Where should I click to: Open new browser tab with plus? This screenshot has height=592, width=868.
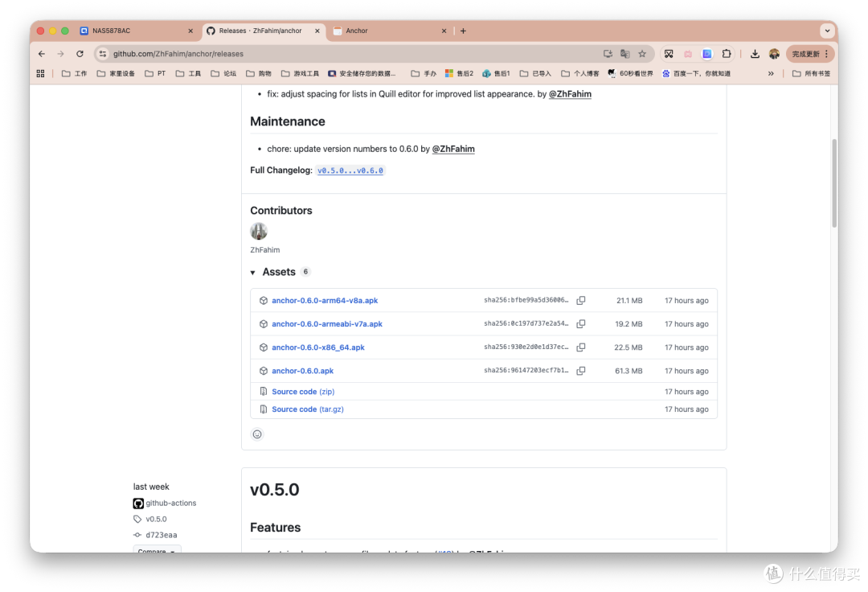click(x=464, y=31)
